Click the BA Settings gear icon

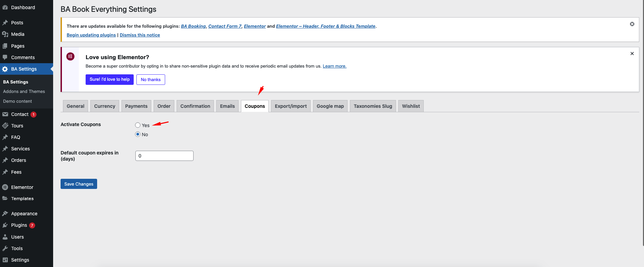coord(5,69)
